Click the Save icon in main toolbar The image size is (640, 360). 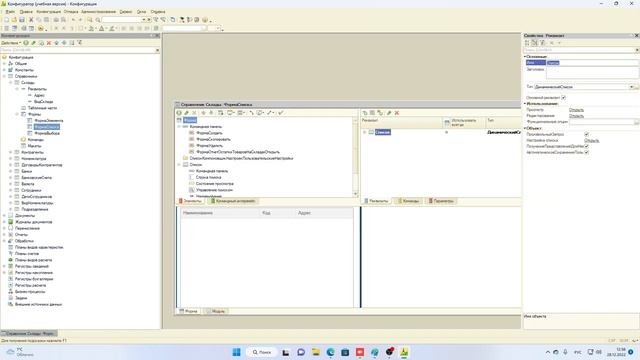click(x=22, y=20)
